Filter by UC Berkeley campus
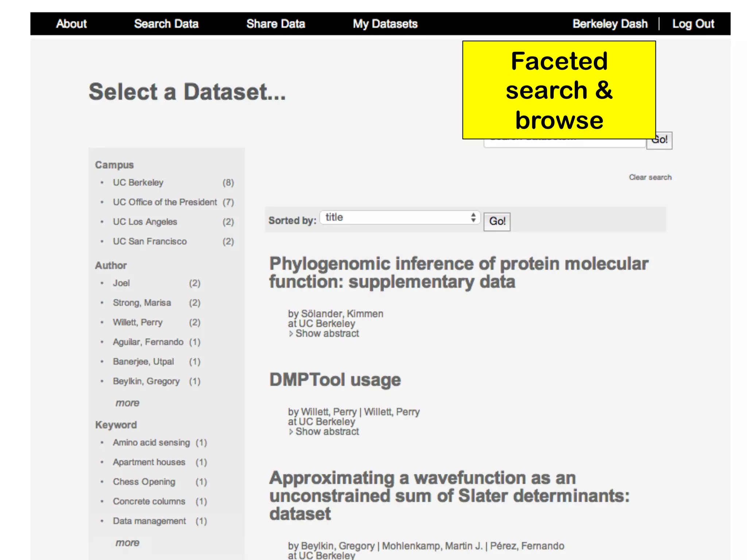This screenshot has width=747, height=560. [138, 182]
